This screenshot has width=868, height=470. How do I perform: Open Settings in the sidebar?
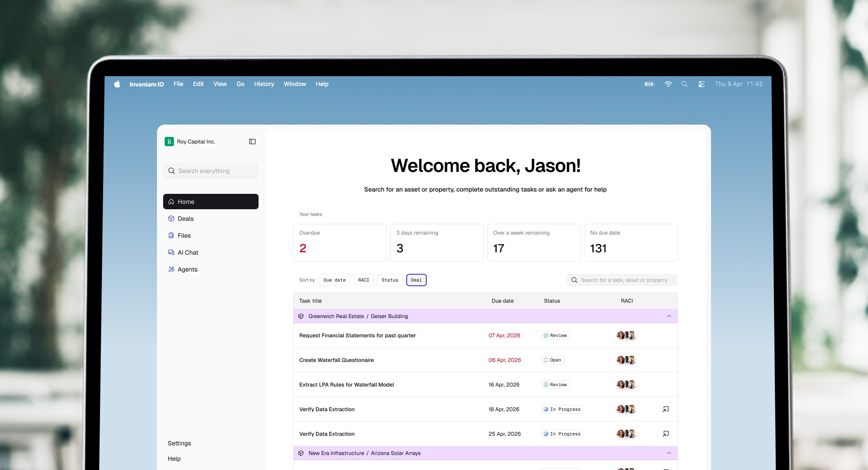point(179,443)
